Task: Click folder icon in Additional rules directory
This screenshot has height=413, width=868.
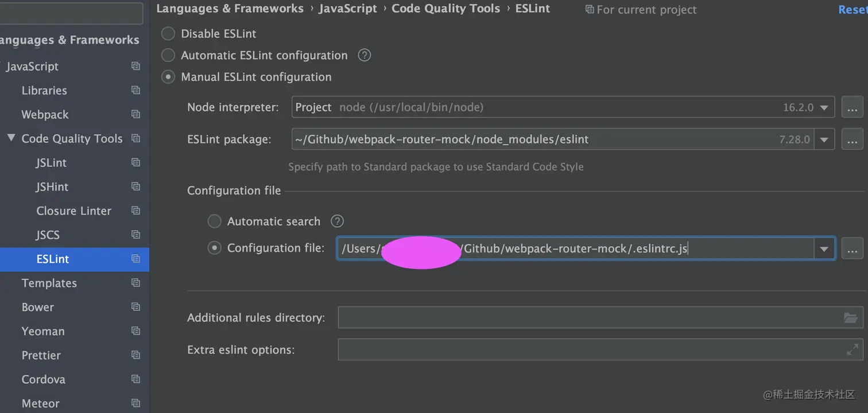Action: click(x=850, y=317)
